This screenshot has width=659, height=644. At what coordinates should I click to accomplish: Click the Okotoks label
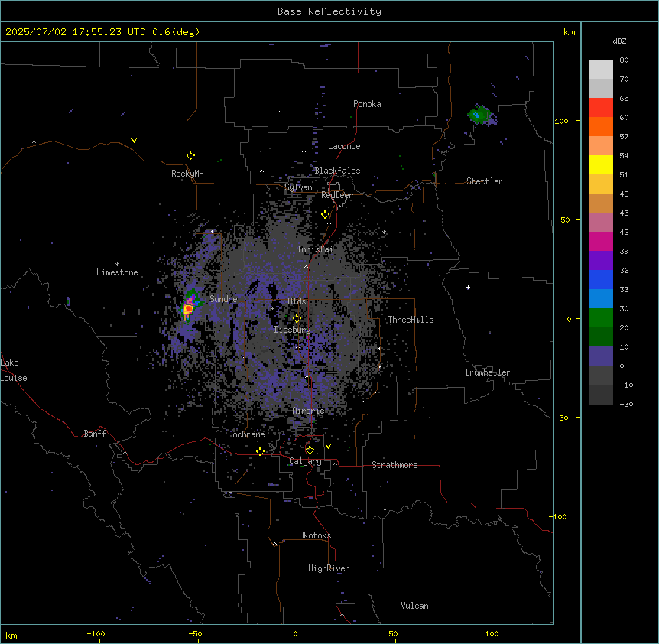tap(315, 535)
